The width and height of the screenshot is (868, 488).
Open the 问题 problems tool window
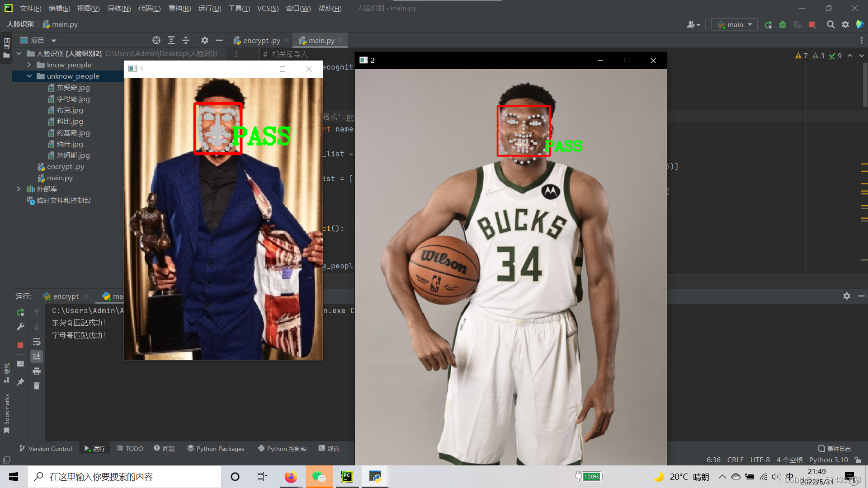click(164, 448)
